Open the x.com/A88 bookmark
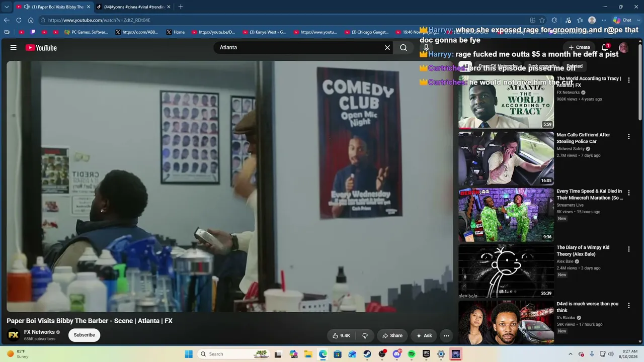 (136, 32)
